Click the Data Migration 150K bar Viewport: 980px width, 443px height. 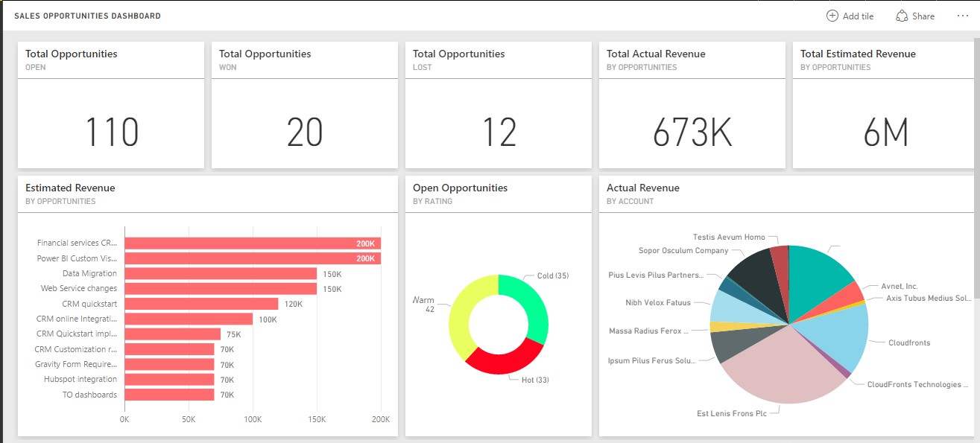[x=221, y=273]
